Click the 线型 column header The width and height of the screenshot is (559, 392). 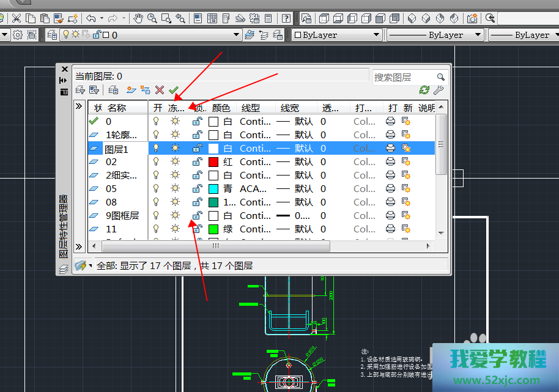coord(251,108)
